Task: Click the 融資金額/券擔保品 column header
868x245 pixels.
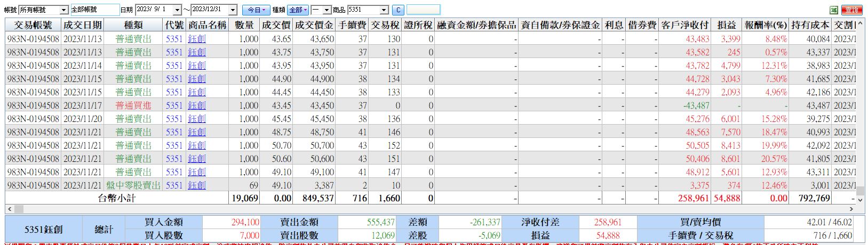Action: point(476,25)
